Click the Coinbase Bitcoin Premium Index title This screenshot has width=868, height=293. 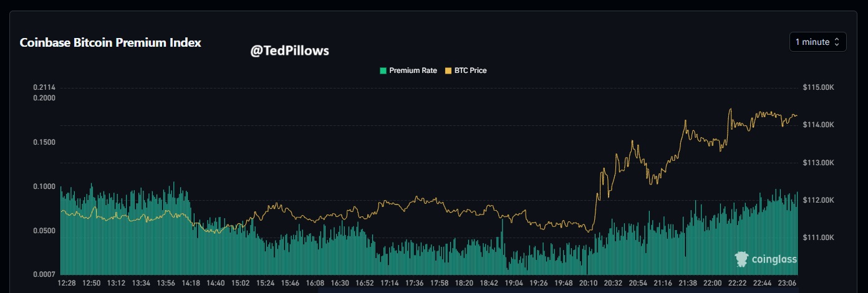point(110,43)
